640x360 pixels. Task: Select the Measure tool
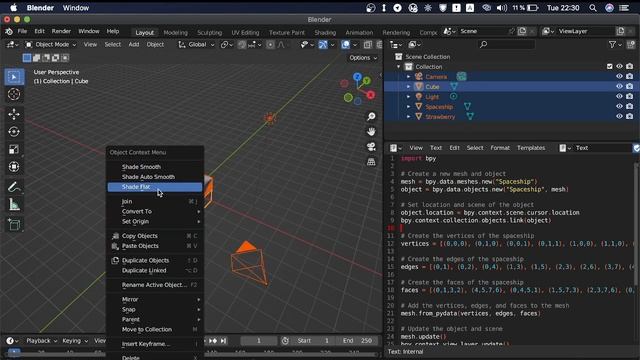(x=14, y=204)
